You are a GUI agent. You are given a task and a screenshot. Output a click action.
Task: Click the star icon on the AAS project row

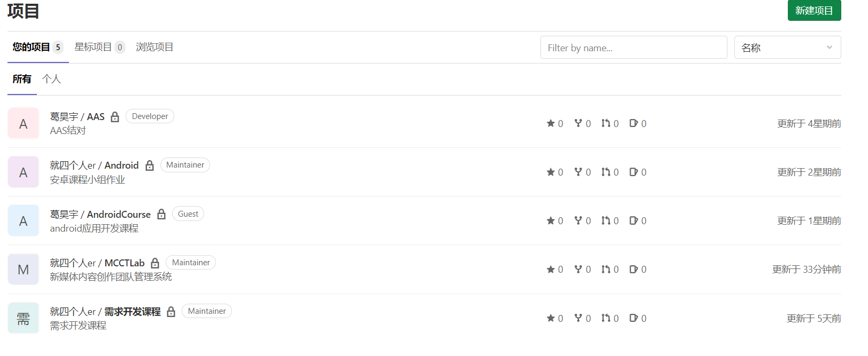[551, 123]
